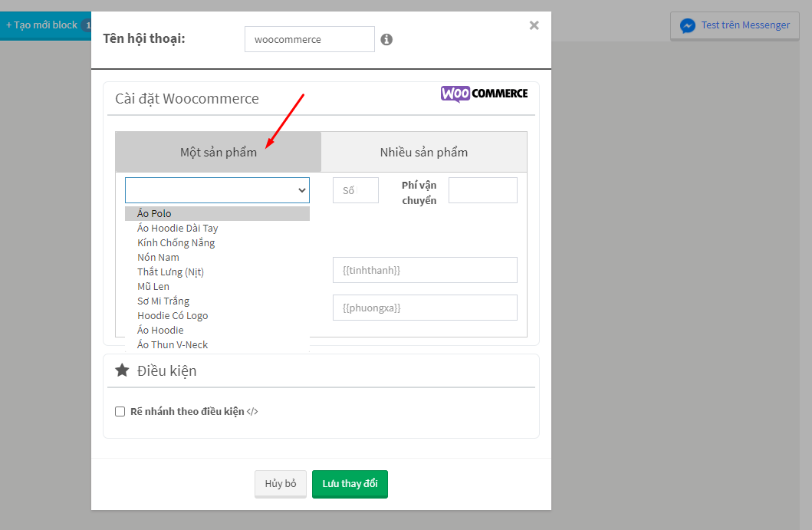Viewport: 812px width, 530px height.
Task: Click the {{tinhthanh}} input field
Action: (425, 270)
